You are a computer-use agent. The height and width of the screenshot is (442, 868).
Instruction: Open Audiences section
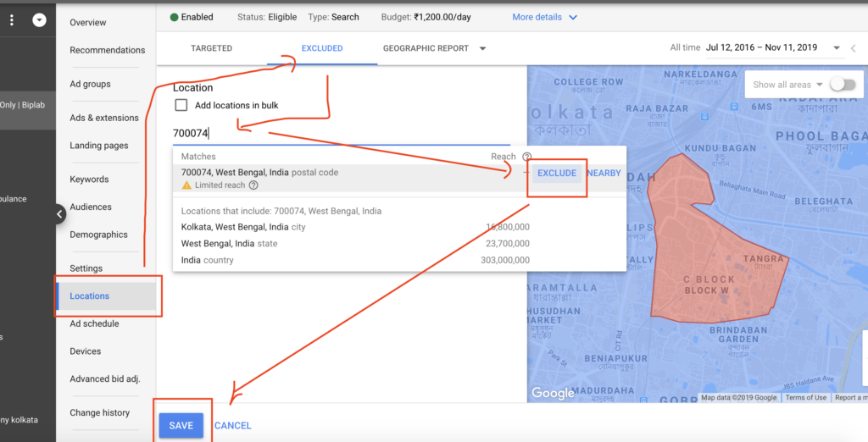91,207
